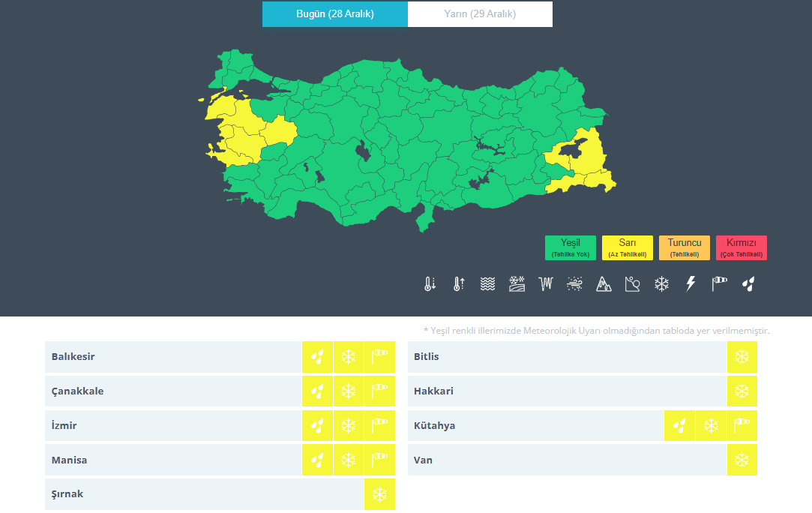Click Balıkesir row wind warning icon

pyautogui.click(x=379, y=357)
